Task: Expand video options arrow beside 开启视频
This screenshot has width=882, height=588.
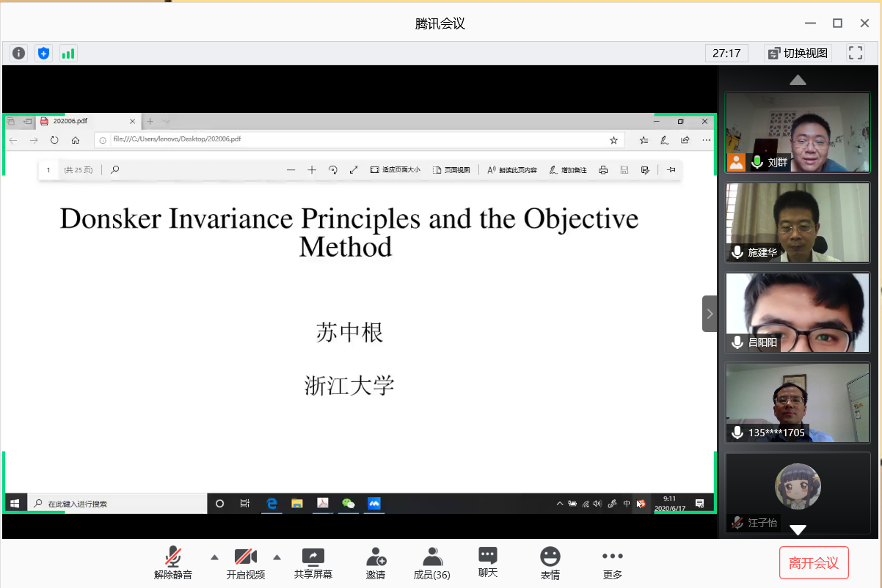Action: tap(277, 557)
